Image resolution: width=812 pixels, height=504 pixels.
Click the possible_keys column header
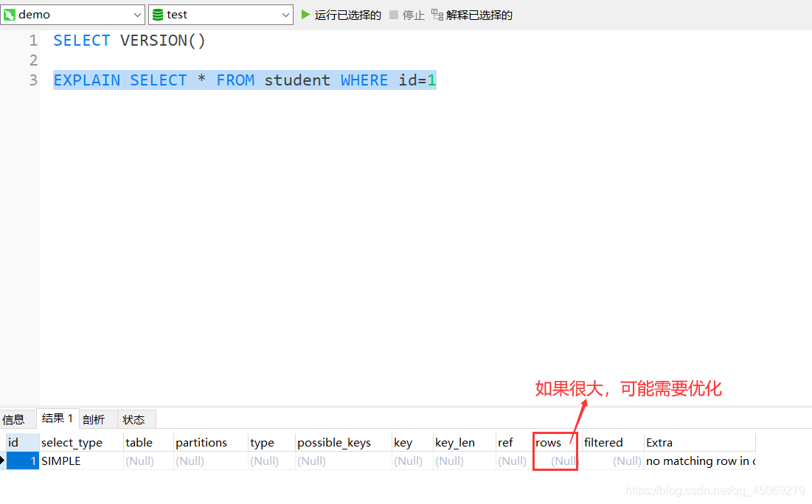tap(344, 442)
